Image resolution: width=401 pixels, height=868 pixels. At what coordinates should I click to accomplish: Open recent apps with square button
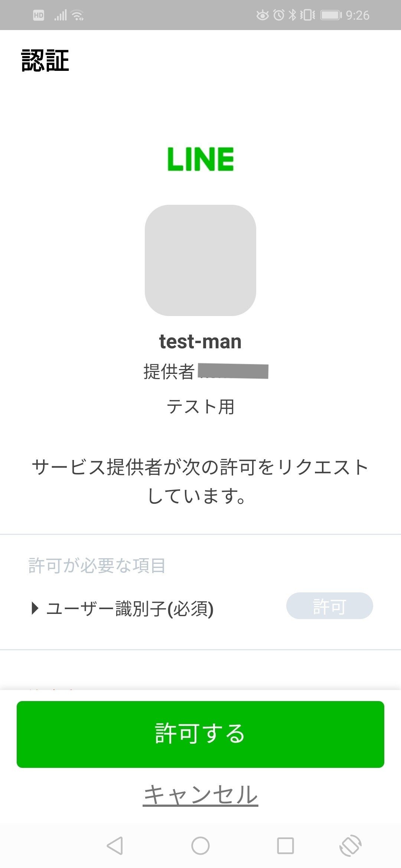285,846
